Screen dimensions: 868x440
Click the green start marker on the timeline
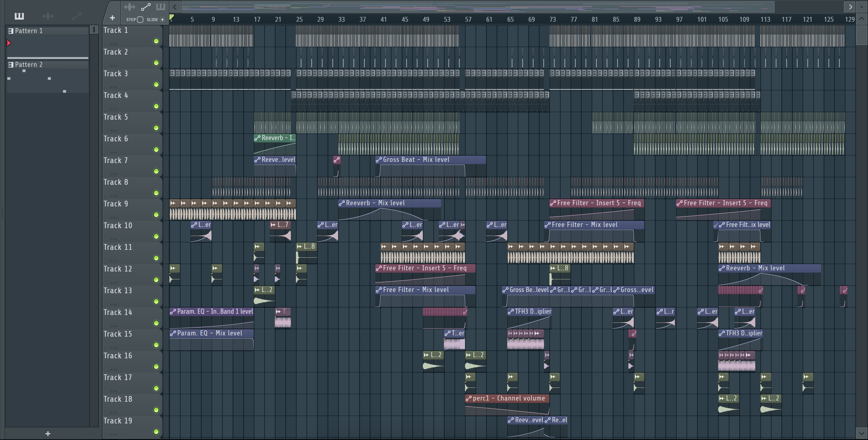click(171, 17)
